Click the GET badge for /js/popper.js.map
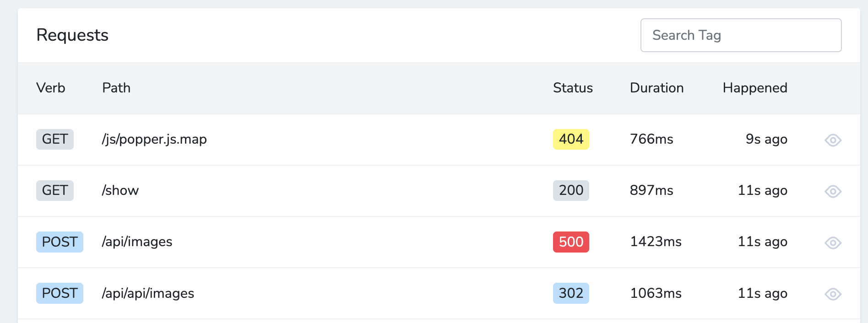868x323 pixels. point(55,139)
